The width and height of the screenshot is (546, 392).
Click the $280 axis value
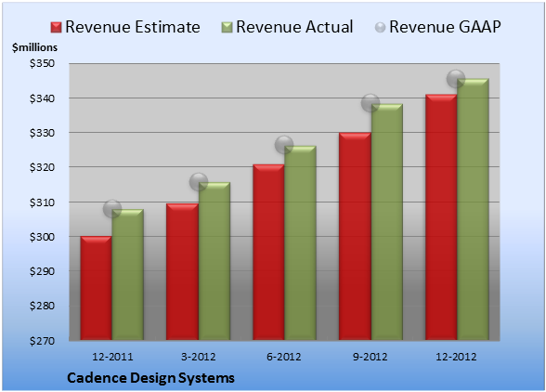(x=42, y=306)
